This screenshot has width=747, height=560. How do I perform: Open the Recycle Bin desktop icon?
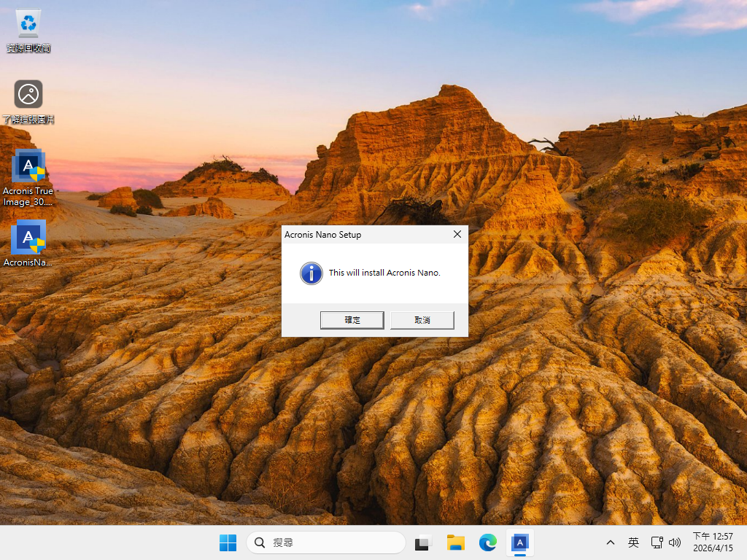pyautogui.click(x=28, y=25)
